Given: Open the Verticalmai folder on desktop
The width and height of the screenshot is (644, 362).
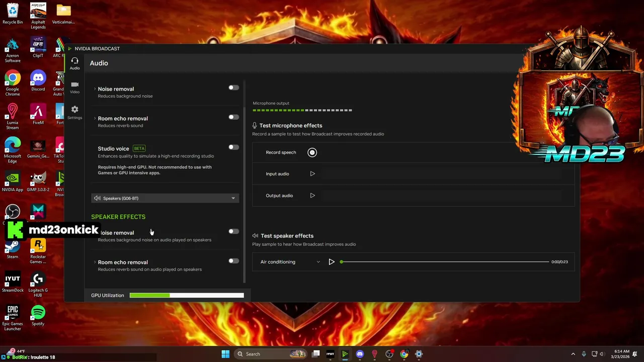Looking at the screenshot, I should point(63,14).
